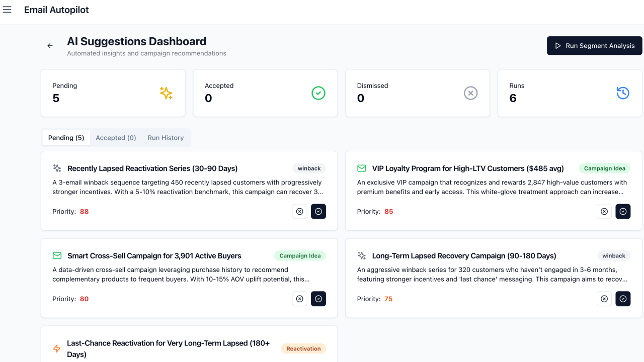Click the sparkles icon on the Pending card
The width and height of the screenshot is (644, 362).
pyautogui.click(x=166, y=93)
